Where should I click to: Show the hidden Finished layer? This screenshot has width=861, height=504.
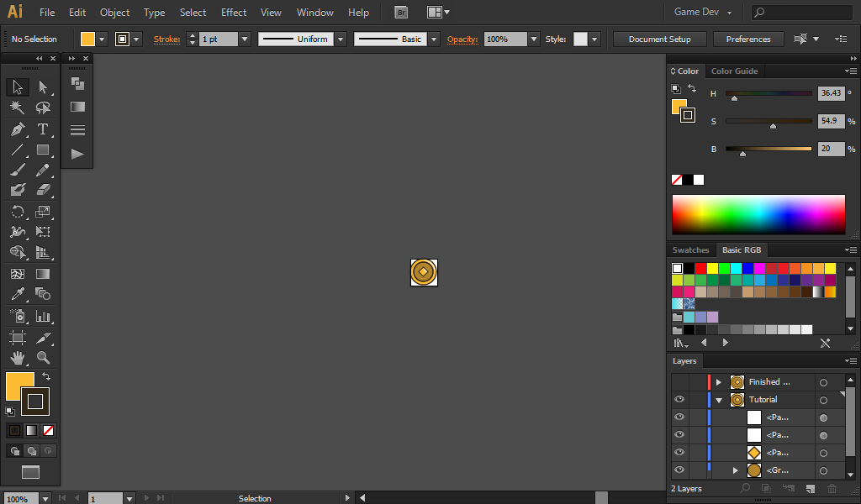pos(679,382)
